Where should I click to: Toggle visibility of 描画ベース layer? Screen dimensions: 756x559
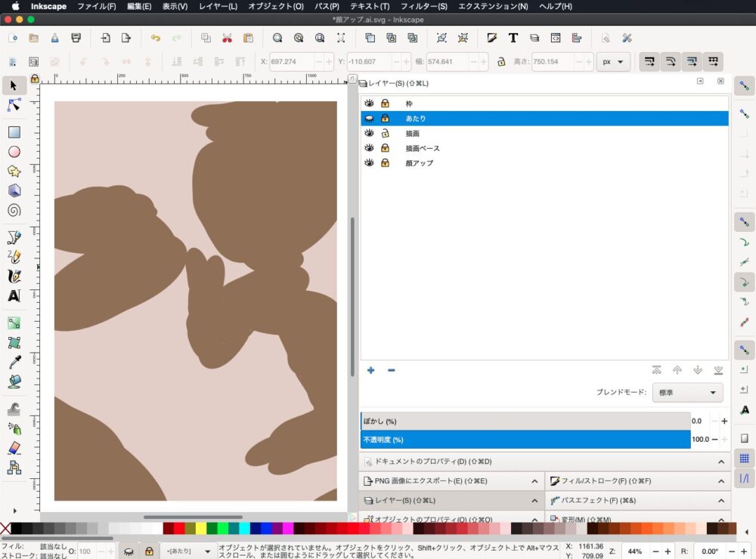click(x=370, y=148)
